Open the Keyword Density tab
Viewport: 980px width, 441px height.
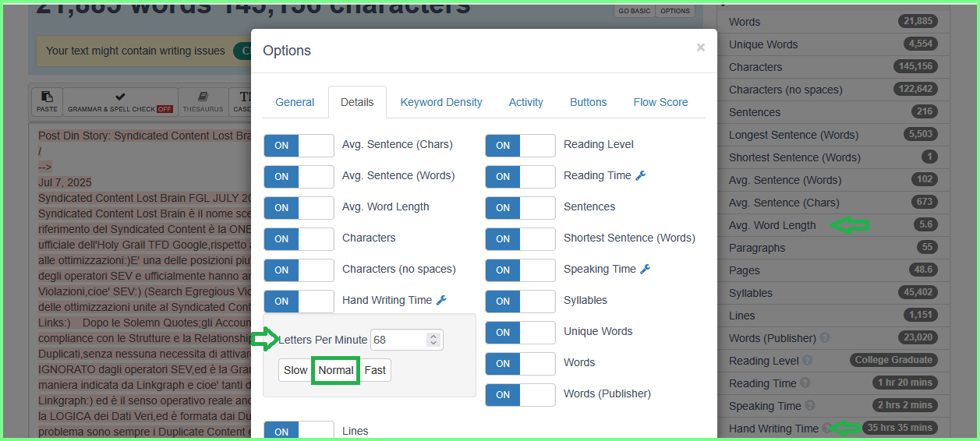coord(441,102)
